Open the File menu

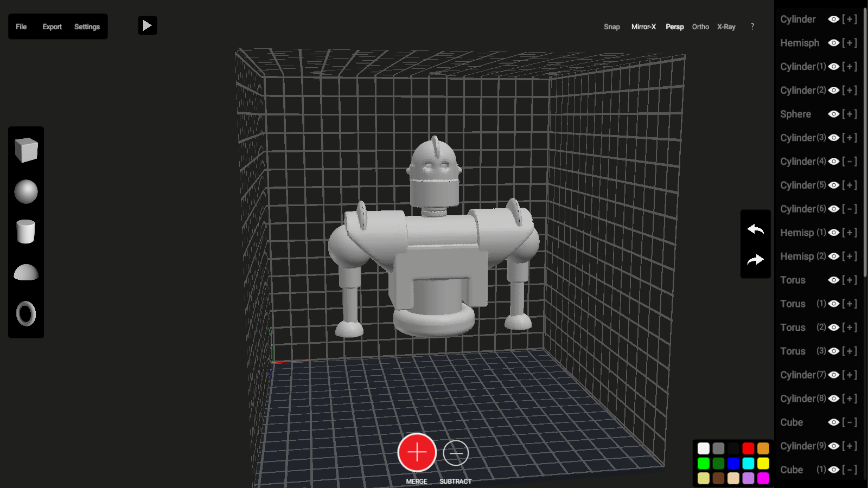click(21, 27)
